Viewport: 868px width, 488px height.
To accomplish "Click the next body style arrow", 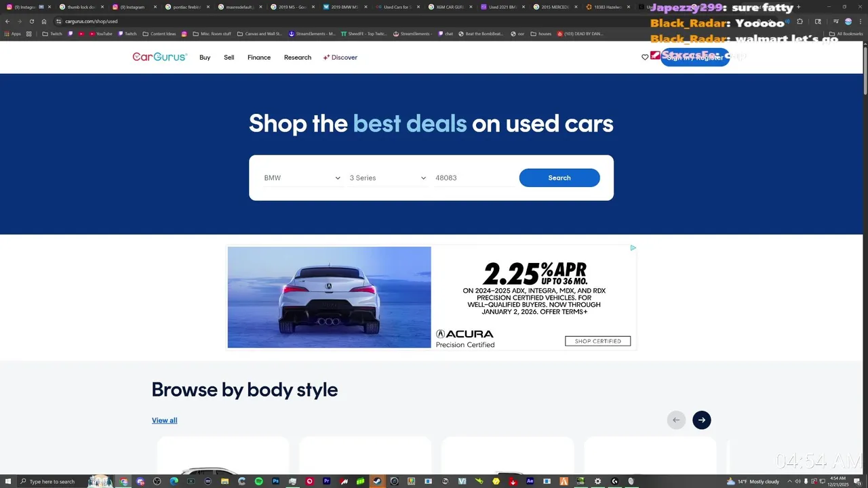I will click(x=702, y=420).
